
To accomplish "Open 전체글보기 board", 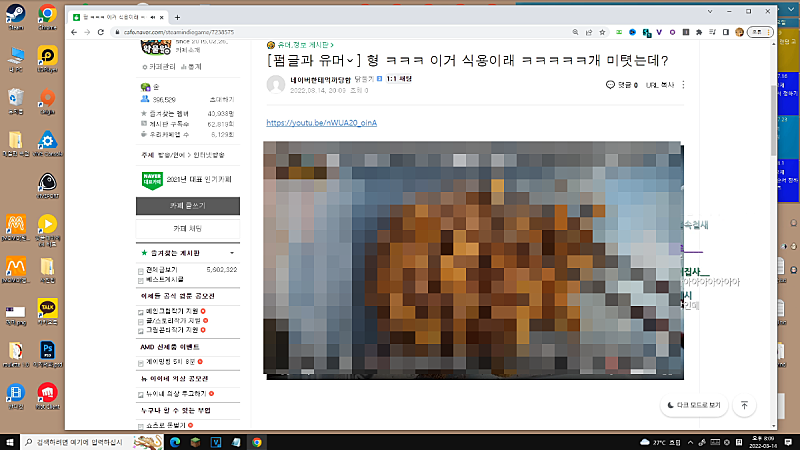I will pyautogui.click(x=162, y=269).
